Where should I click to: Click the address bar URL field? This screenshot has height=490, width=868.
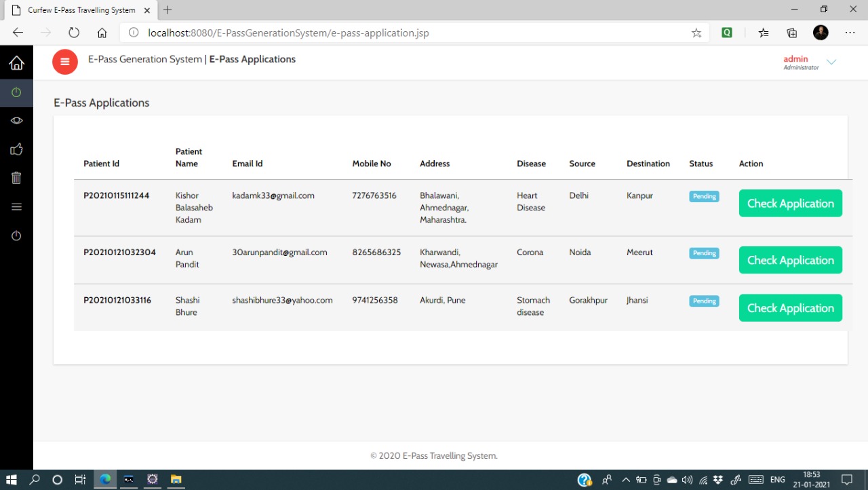pos(415,33)
